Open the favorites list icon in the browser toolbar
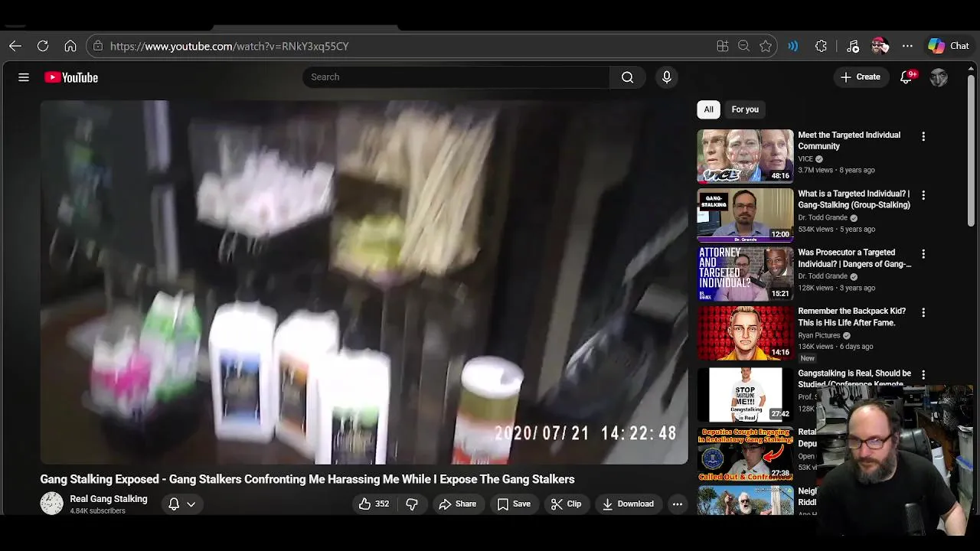980x551 pixels. (853, 46)
